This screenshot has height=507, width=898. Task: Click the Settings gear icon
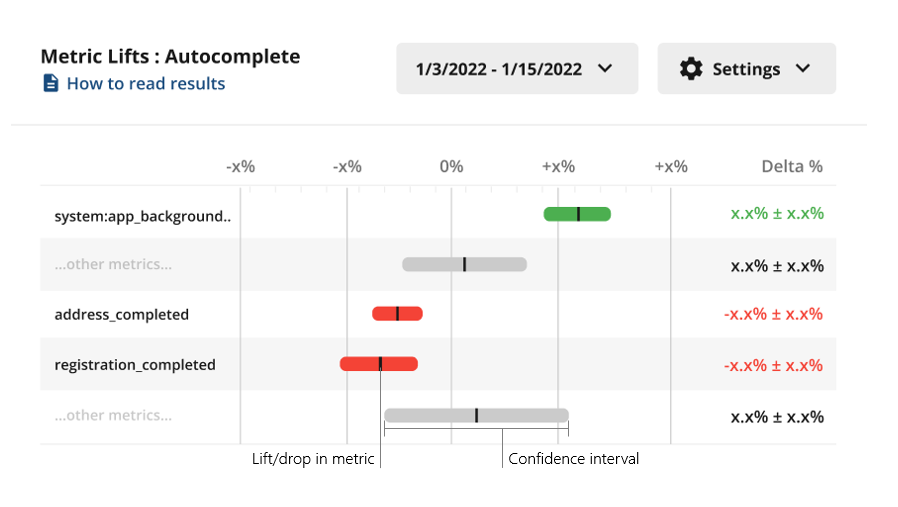[x=691, y=69]
